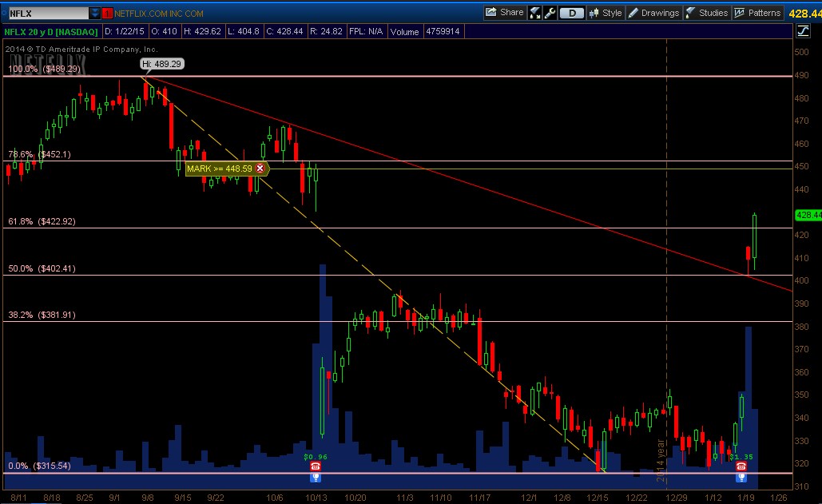Click the 4759914 volume value
The height and width of the screenshot is (504, 822).
(x=443, y=31)
